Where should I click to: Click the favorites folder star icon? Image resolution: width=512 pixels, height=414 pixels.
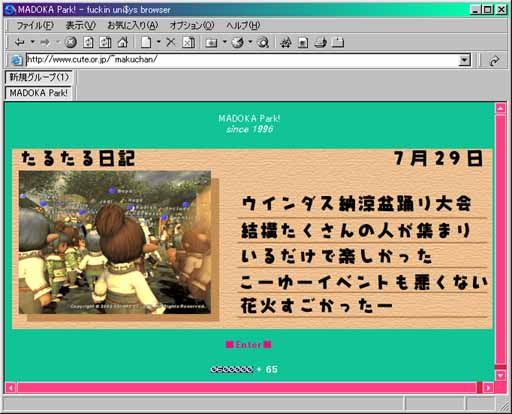point(211,43)
